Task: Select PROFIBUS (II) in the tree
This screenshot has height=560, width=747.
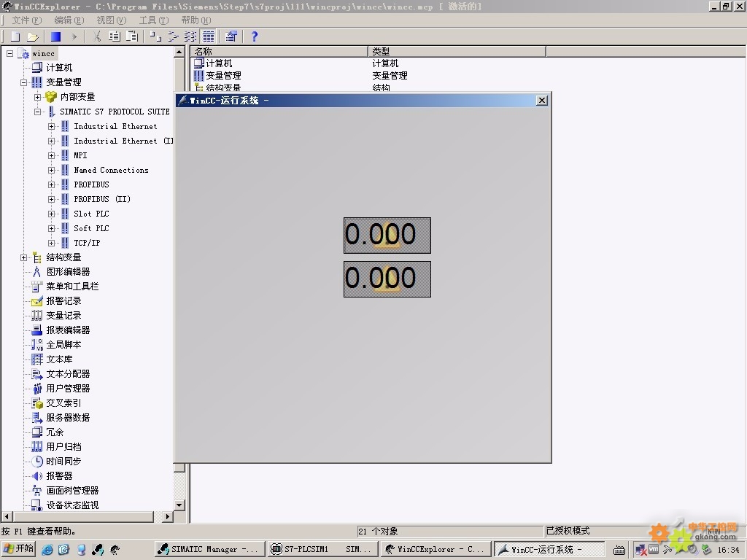Action: (102, 199)
